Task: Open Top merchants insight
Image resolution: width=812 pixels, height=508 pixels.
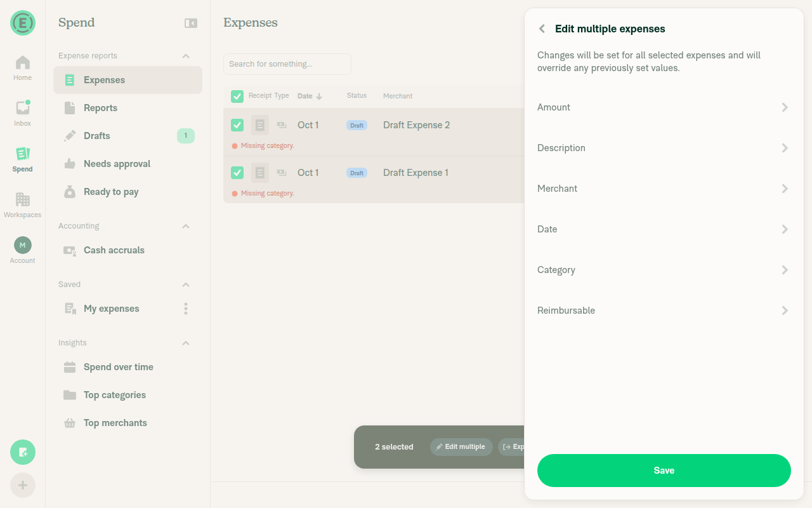Action: point(128,423)
